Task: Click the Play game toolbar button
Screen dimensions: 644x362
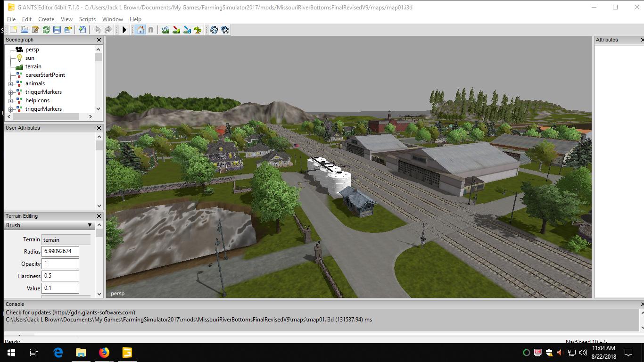Action: (124, 30)
